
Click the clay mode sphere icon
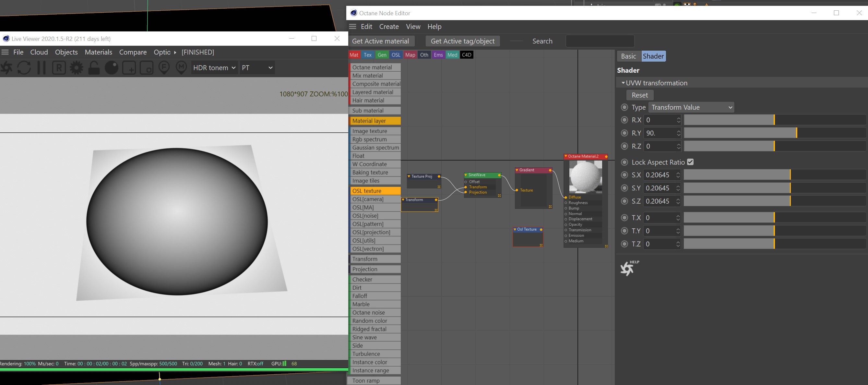pyautogui.click(x=112, y=68)
